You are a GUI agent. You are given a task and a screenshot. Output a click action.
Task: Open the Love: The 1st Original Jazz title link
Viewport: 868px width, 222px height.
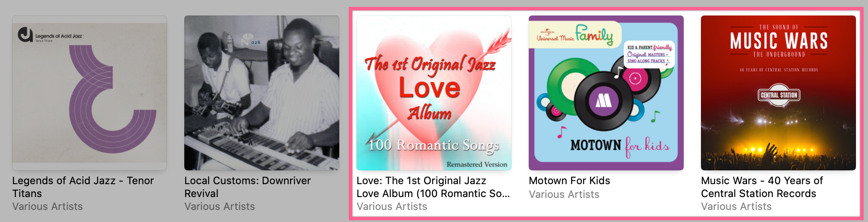coord(433,187)
